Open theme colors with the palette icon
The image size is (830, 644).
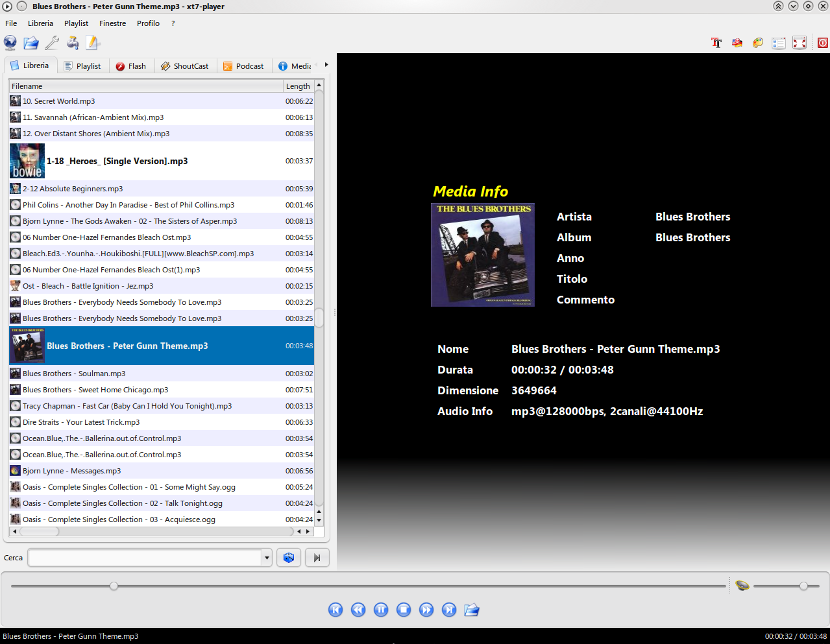[758, 43]
